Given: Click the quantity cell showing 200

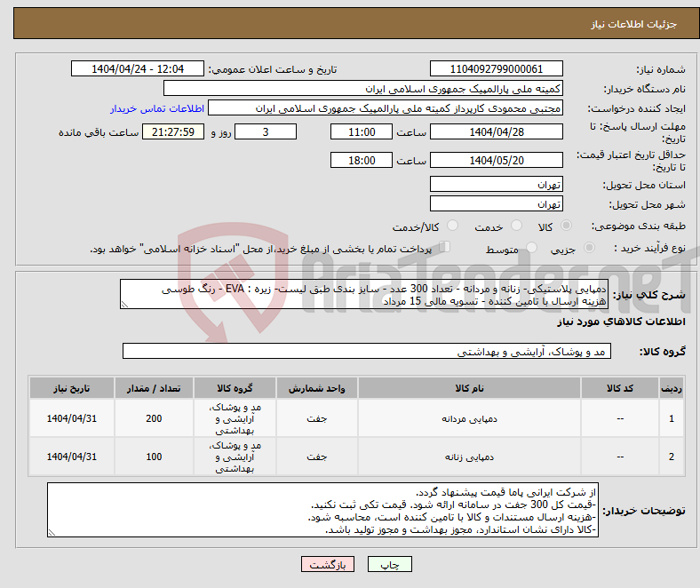Looking at the screenshot, I should pos(154,418).
